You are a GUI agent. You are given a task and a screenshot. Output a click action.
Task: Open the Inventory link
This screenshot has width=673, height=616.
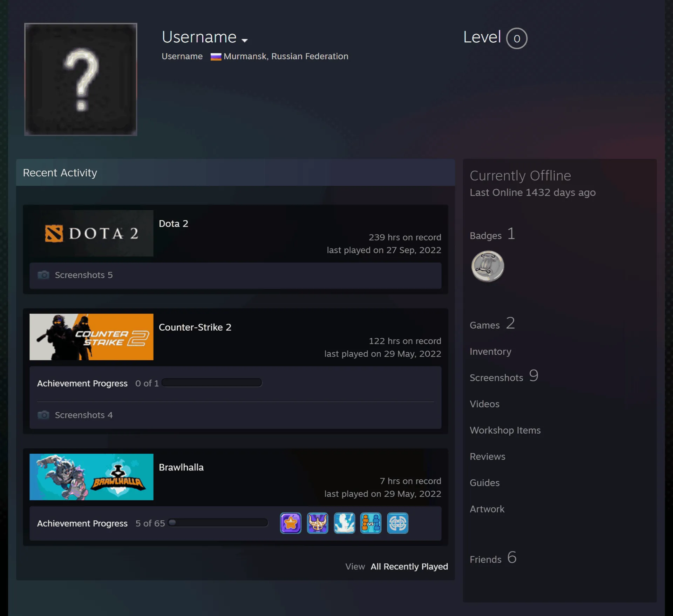(x=490, y=352)
